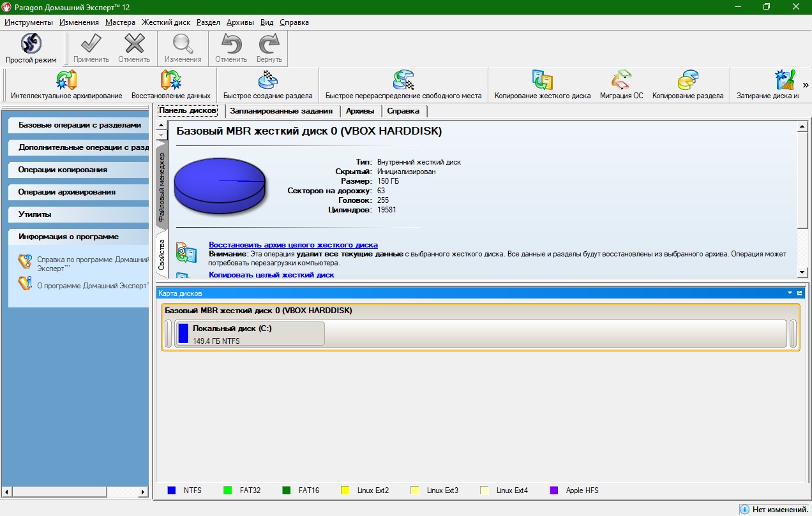
Task: Select Локальный диск (C:) partition block
Action: click(250, 334)
